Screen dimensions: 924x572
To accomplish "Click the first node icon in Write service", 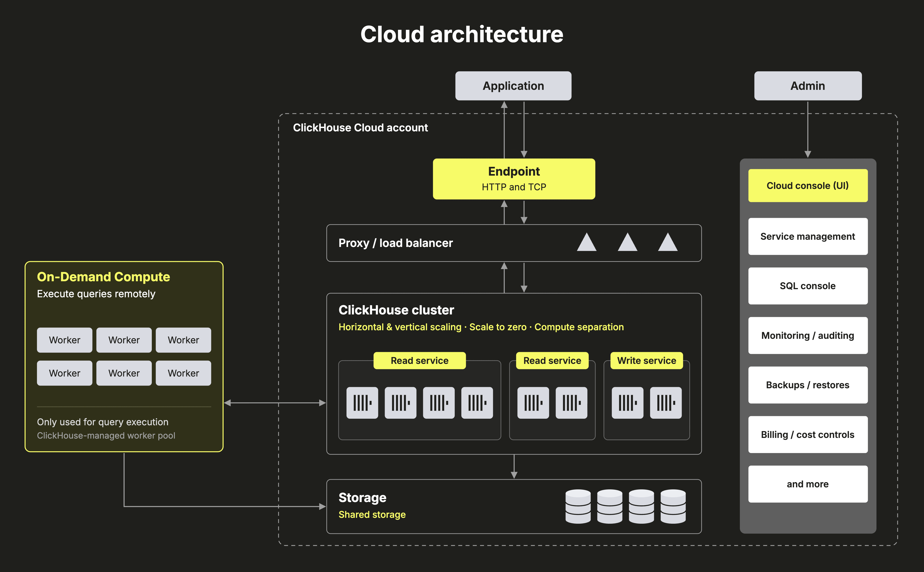I will (628, 403).
